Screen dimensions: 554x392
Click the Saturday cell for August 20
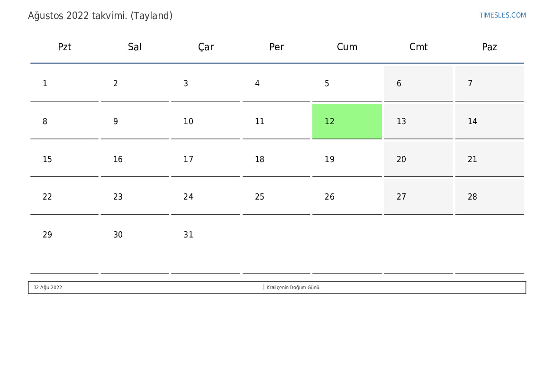pos(418,159)
